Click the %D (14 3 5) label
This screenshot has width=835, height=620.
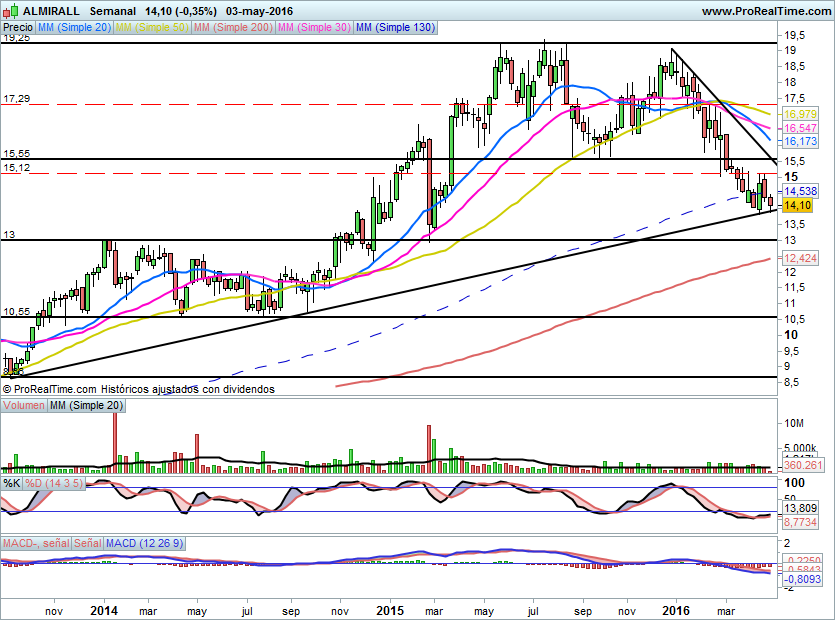(54, 483)
